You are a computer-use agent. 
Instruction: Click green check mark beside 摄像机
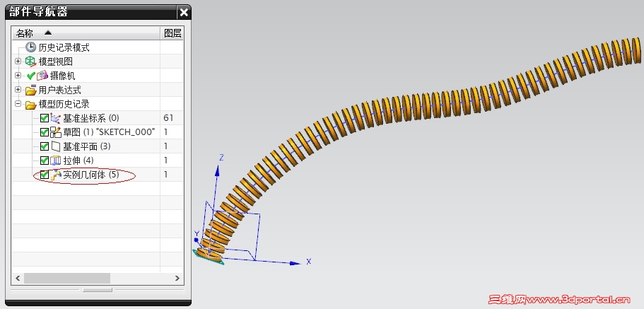(x=31, y=76)
